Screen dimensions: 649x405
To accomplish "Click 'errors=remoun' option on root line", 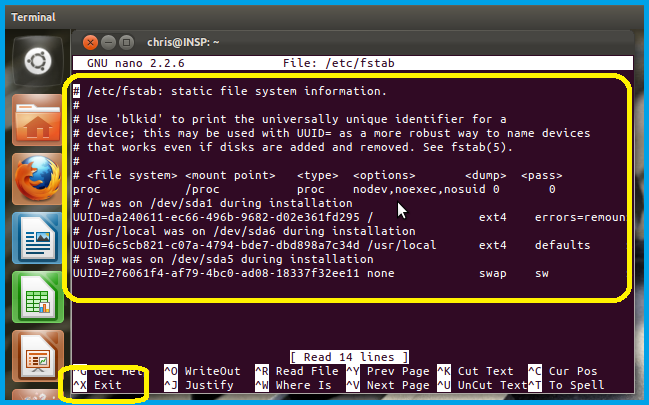I will 580,217.
